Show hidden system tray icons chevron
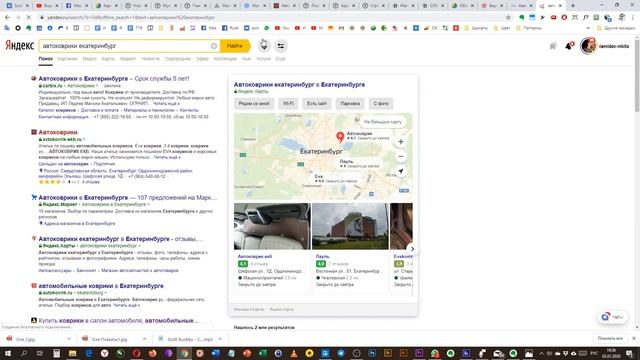 tap(541, 353)
